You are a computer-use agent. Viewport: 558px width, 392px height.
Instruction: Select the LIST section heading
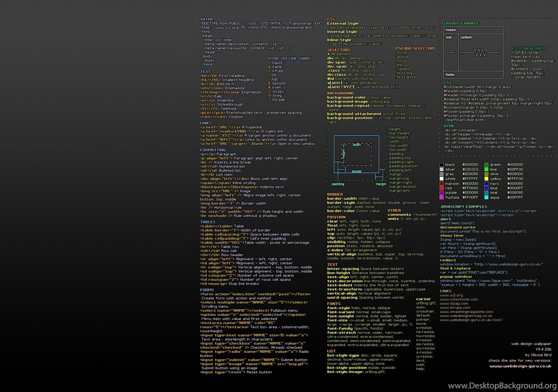click(x=331, y=351)
